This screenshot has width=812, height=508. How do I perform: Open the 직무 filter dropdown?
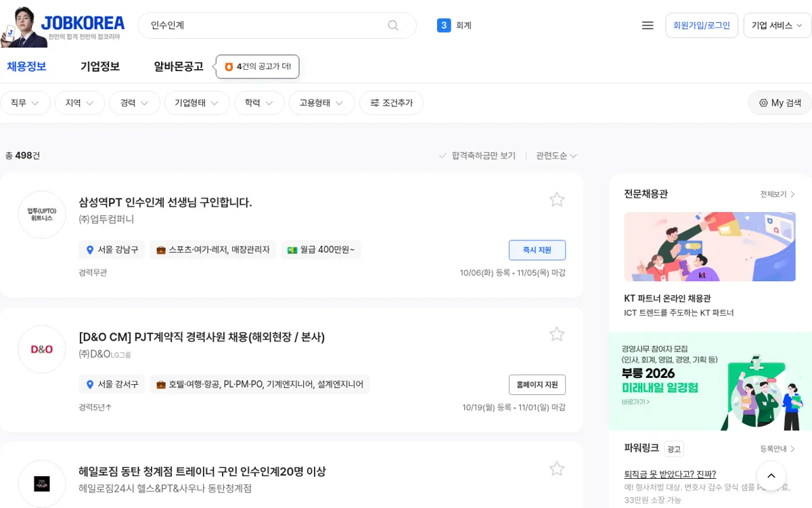click(25, 103)
